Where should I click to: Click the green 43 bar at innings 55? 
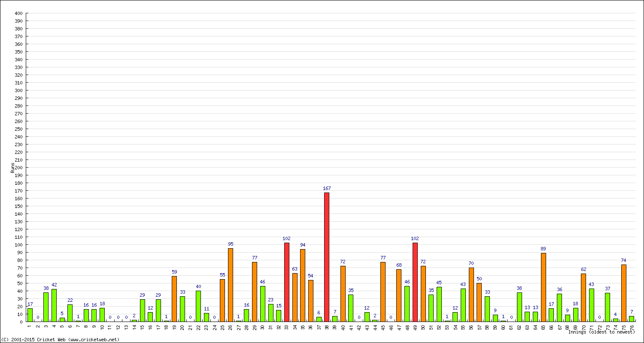coord(463,305)
